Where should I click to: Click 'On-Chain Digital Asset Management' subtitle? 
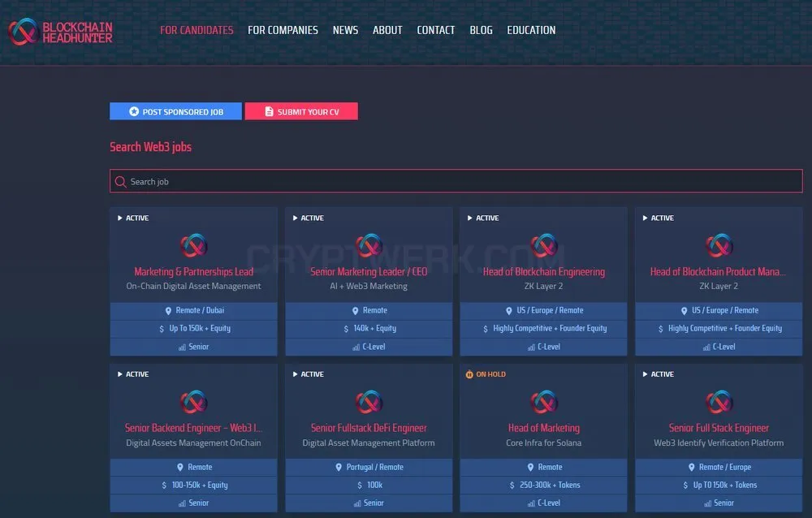[x=194, y=287]
